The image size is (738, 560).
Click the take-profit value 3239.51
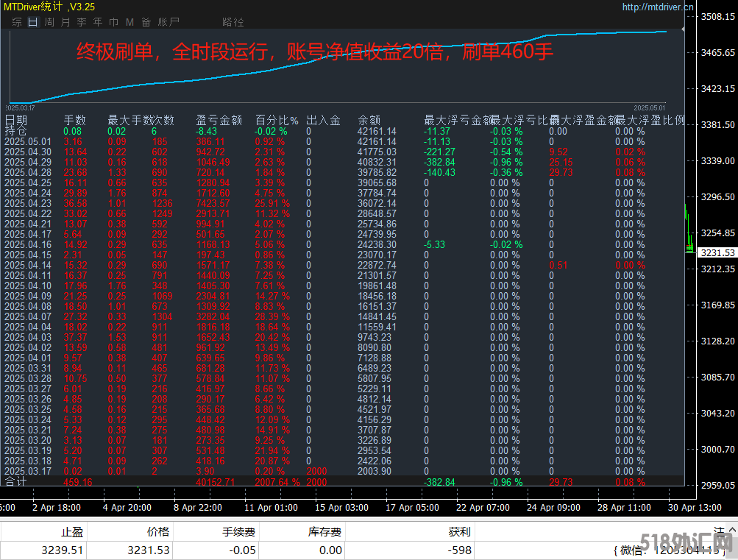62,550
